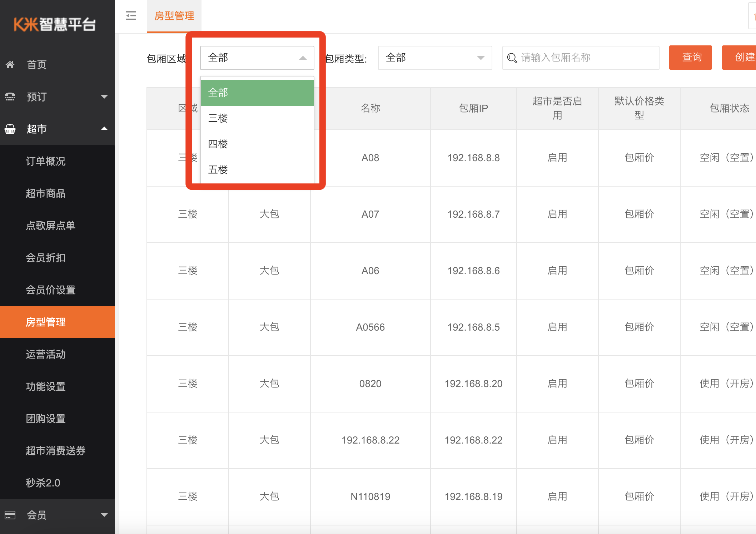
Task: Open the 首页 sidebar item
Action: [x=58, y=65]
